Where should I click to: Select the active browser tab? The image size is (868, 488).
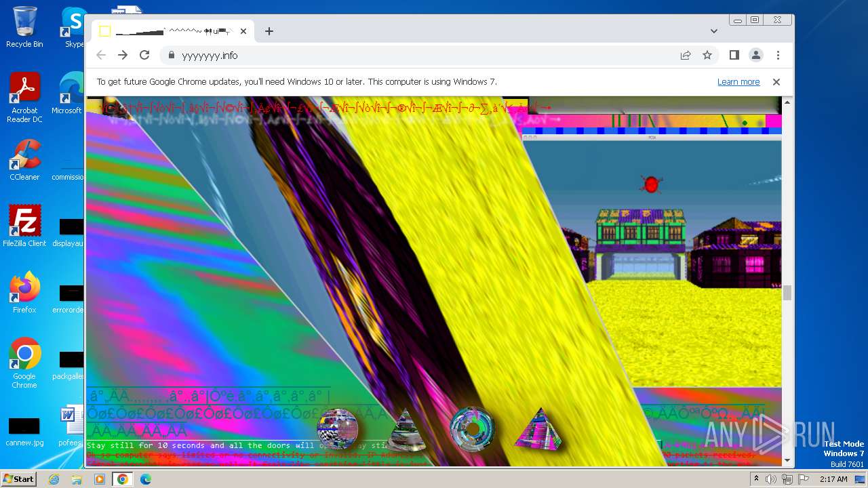coord(173,31)
